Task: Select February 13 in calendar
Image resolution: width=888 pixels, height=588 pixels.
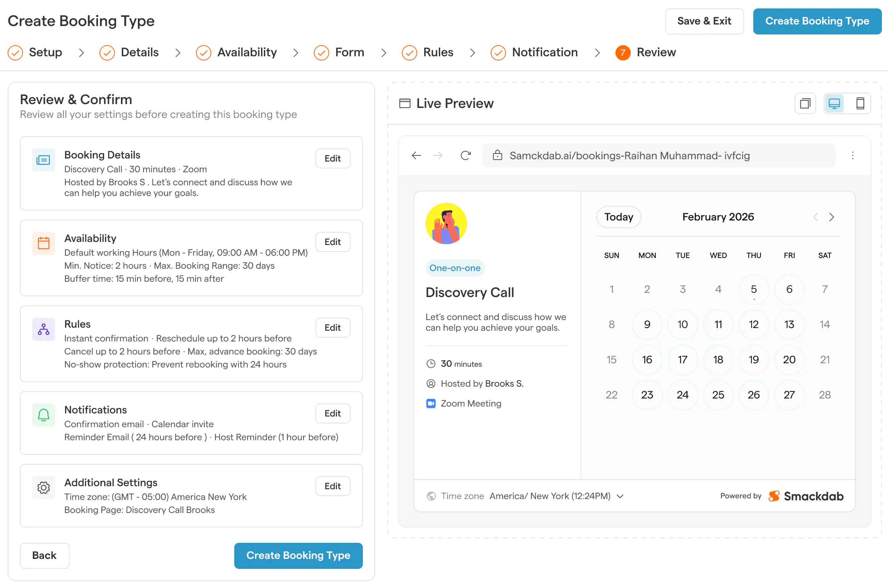Action: click(789, 325)
